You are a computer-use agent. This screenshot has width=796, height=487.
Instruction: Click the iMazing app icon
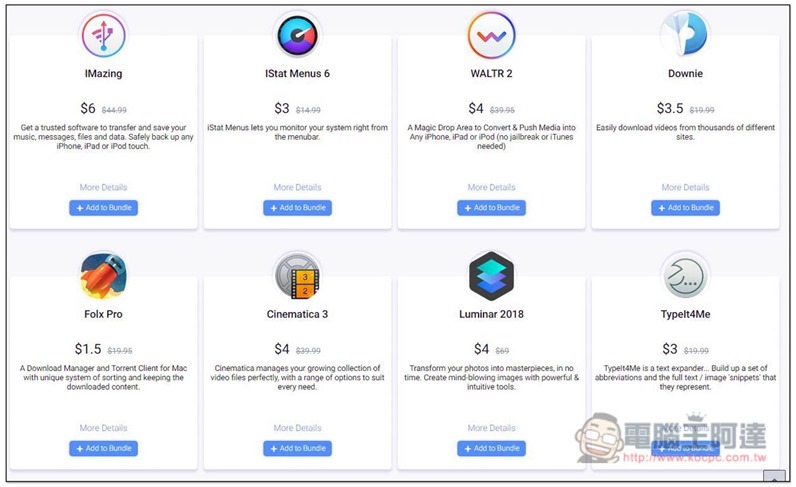tap(103, 36)
